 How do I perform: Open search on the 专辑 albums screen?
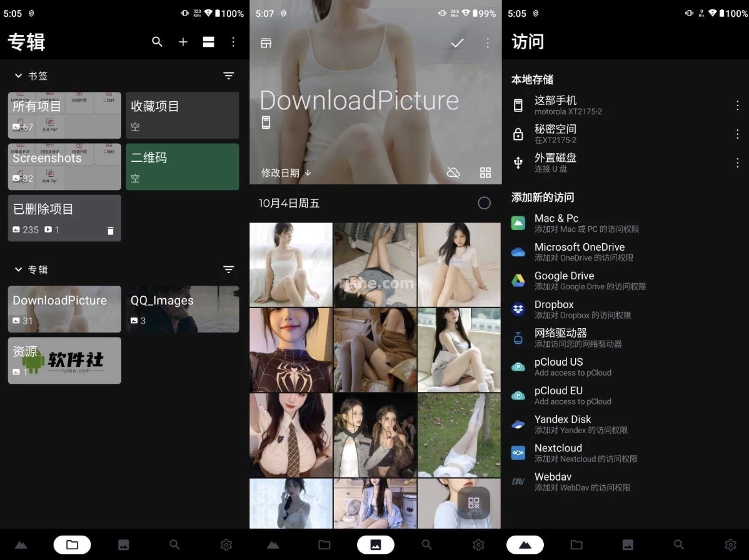point(157,42)
